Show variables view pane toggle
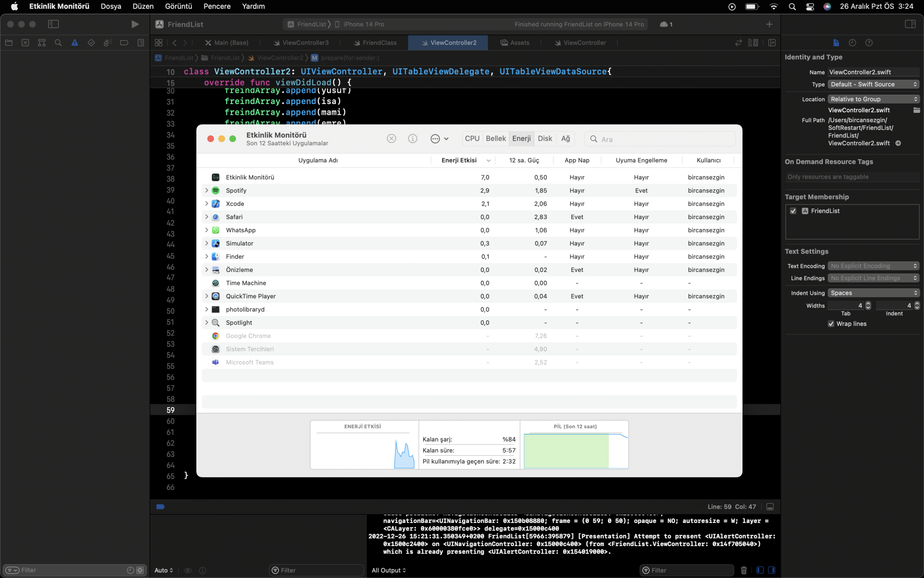 coord(760,570)
